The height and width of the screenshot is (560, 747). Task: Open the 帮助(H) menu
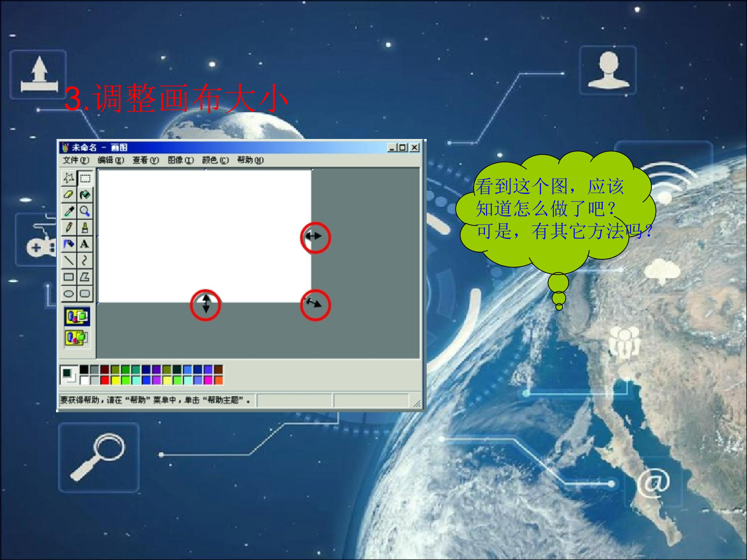250,160
